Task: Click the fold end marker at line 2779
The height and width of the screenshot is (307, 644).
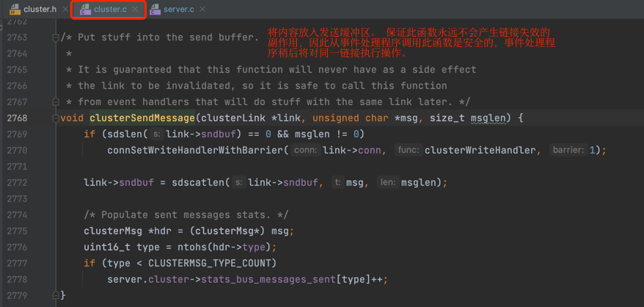Action: click(x=56, y=295)
